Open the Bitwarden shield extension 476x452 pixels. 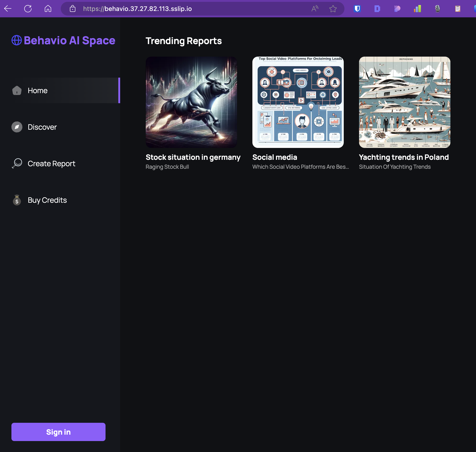click(357, 9)
